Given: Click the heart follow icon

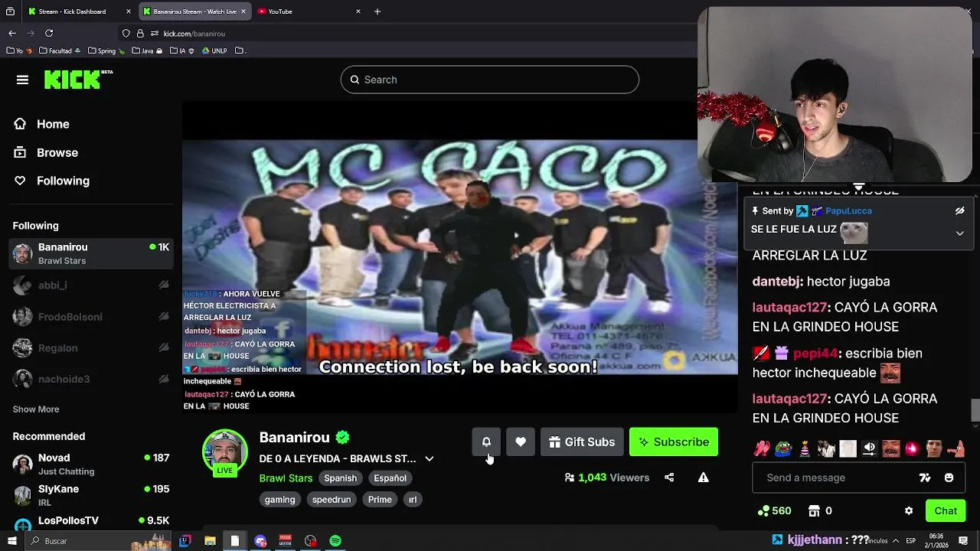Looking at the screenshot, I should click(x=521, y=442).
